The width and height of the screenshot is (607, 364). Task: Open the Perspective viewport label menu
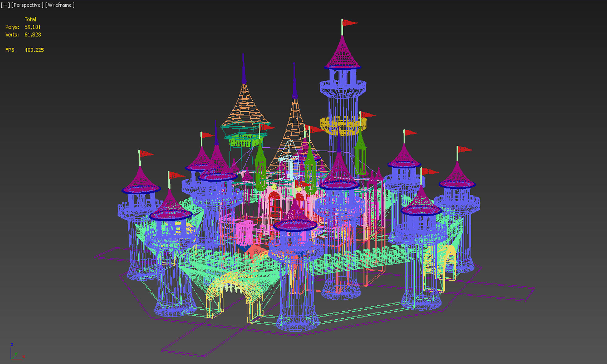pyautogui.click(x=27, y=5)
